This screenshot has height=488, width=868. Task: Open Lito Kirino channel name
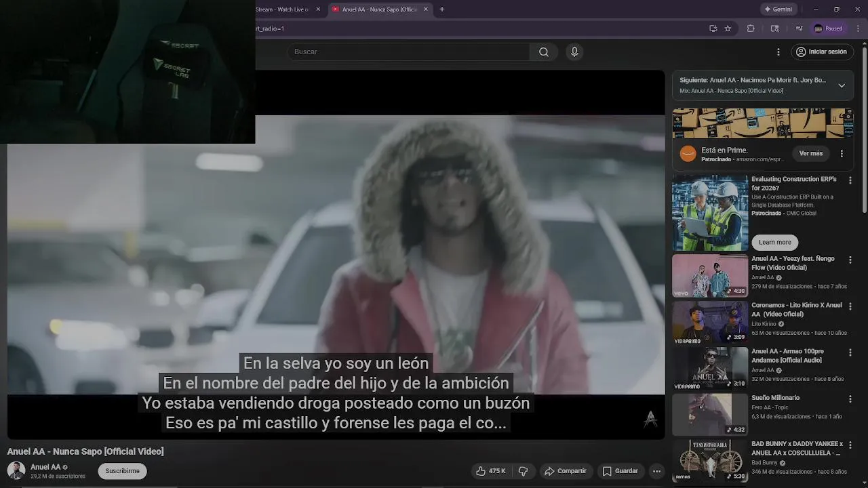pyautogui.click(x=764, y=324)
